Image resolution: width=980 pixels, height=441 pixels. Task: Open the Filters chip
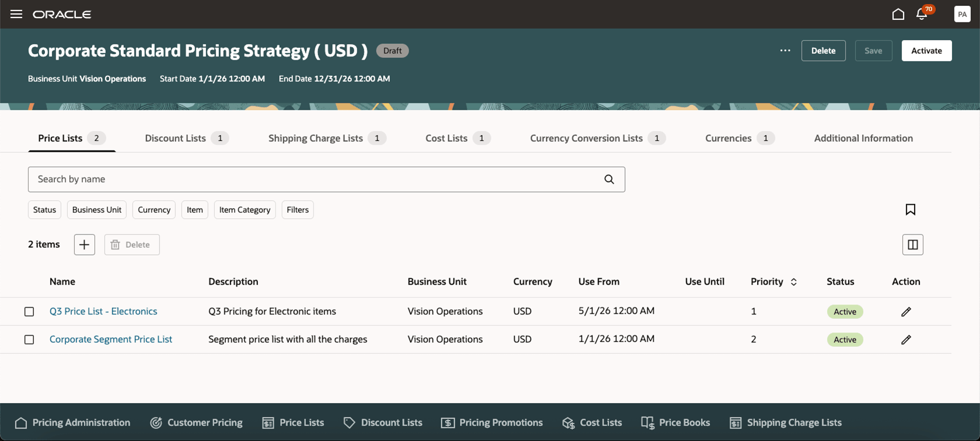point(298,210)
